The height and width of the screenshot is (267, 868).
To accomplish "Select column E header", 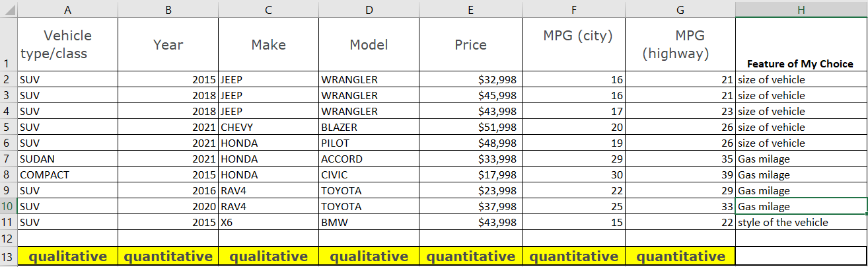I will pos(470,9).
